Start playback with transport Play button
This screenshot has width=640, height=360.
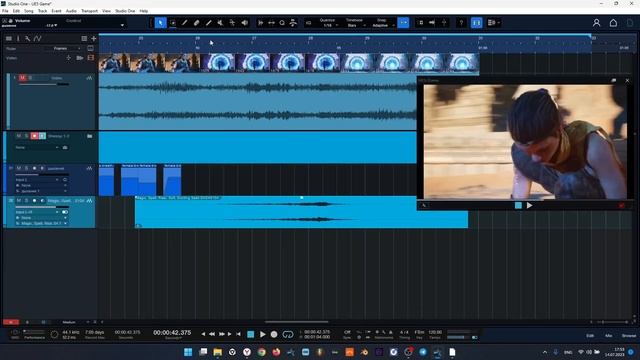coord(262,334)
